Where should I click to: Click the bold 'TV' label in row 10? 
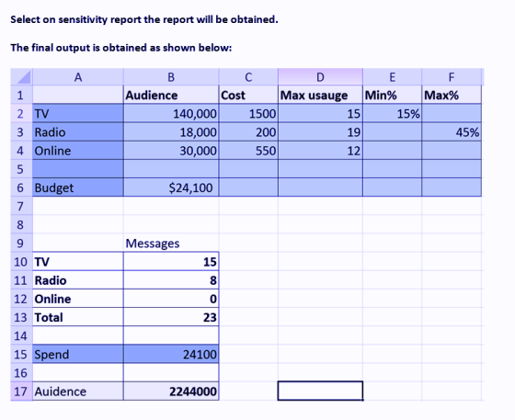(78, 262)
